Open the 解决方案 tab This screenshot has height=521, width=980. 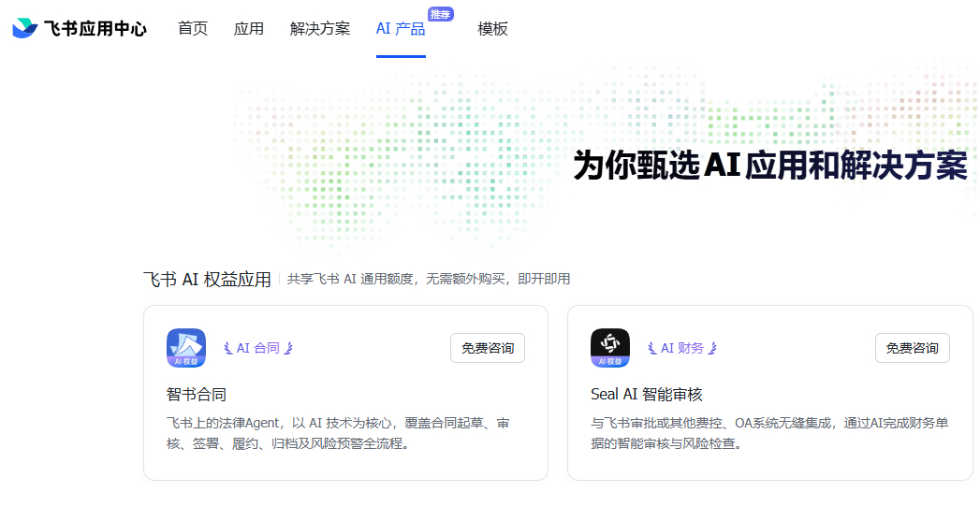tap(320, 29)
